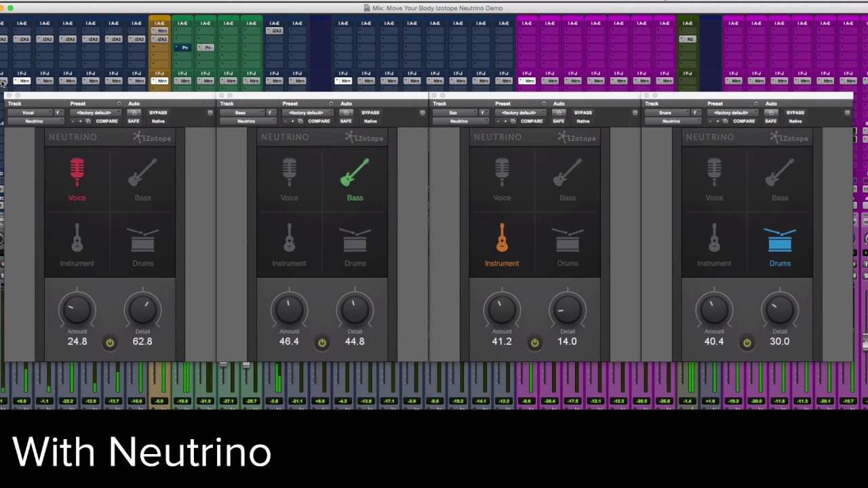This screenshot has width=868, height=488.
Task: Click the blue Drums icon in Snare track plugin
Action: 780,241
